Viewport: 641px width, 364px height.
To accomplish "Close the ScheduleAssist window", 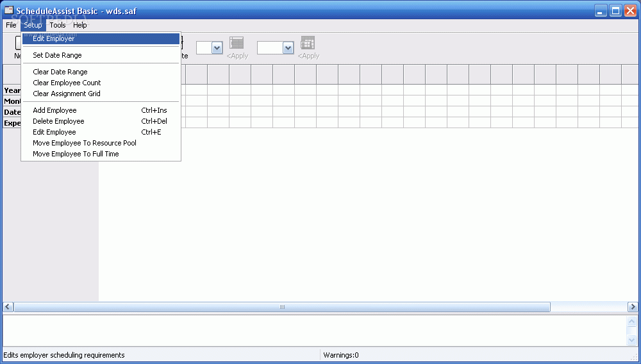I will coord(630,11).
